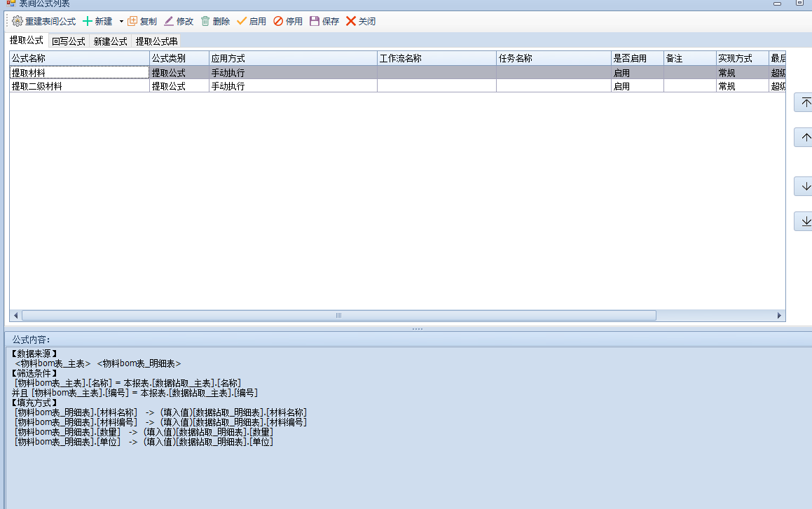Move formula to bottom with last arrow button

(805, 222)
